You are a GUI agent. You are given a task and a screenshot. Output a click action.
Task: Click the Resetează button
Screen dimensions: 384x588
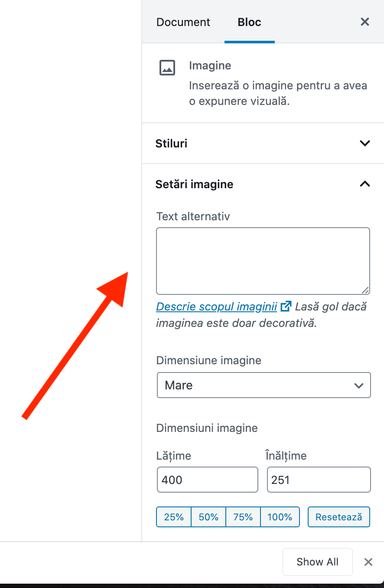coord(338,516)
